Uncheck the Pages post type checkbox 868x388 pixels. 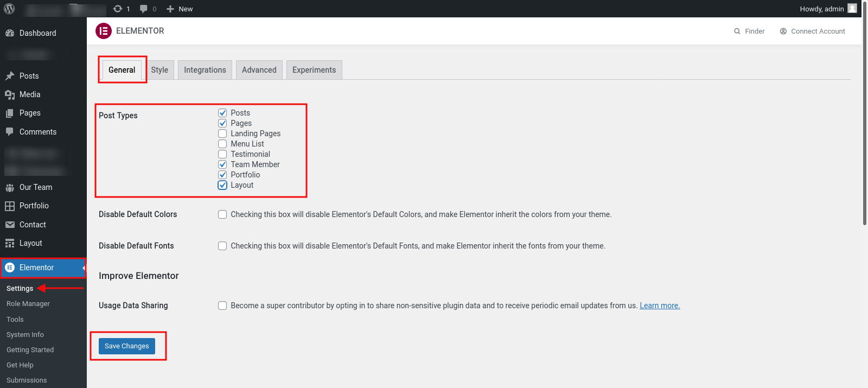[x=222, y=123]
